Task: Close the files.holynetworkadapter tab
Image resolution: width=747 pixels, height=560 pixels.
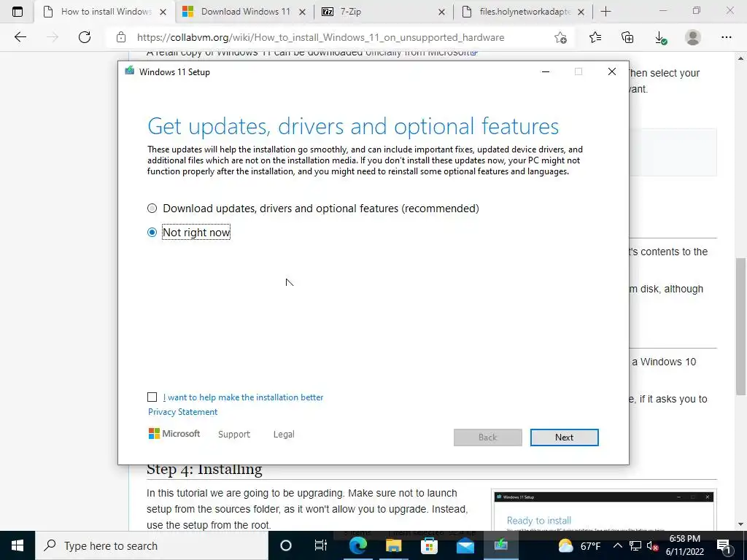Action: [581, 12]
